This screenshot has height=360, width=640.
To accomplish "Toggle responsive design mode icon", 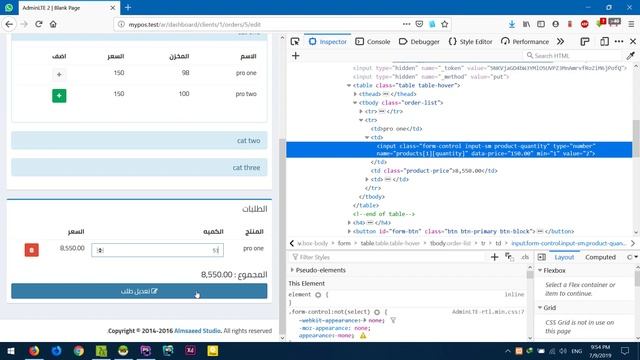I will (x=604, y=42).
